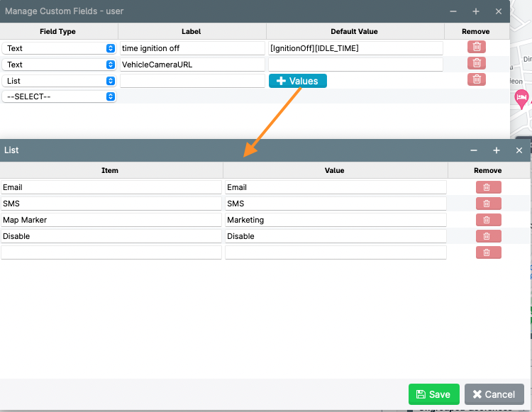The image size is (532, 412).
Task: Edit the SMS value field
Action: [336, 204]
